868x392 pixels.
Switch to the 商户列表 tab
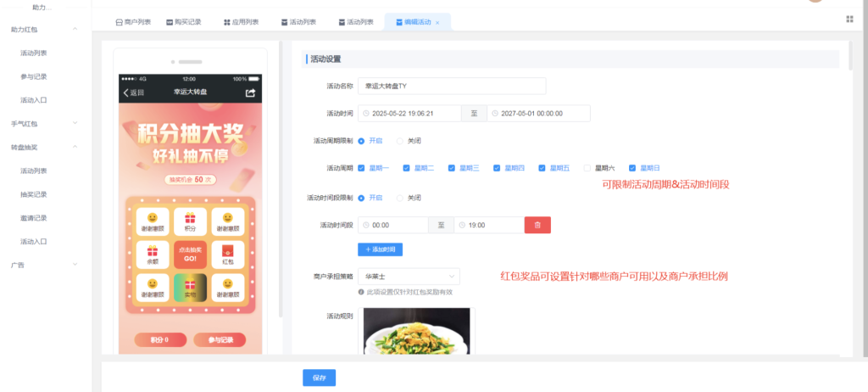coord(133,22)
